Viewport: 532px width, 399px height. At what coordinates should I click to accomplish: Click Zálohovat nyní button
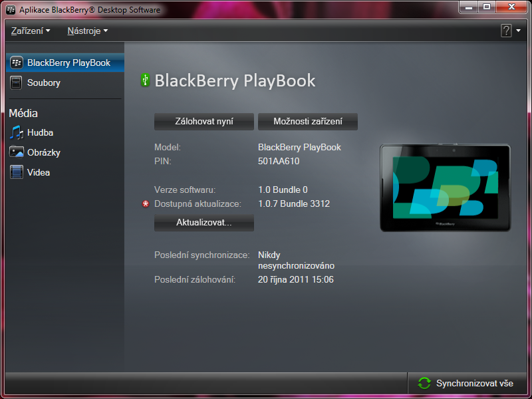[204, 122]
